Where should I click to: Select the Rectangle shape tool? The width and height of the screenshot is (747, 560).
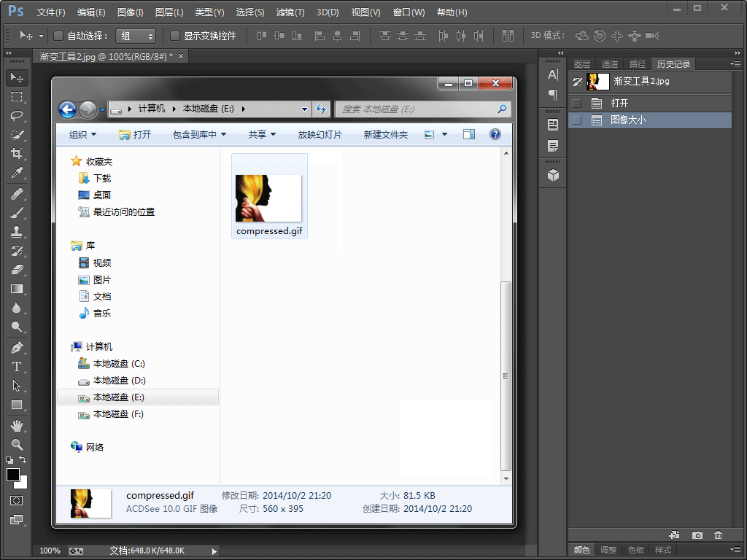pyautogui.click(x=17, y=405)
